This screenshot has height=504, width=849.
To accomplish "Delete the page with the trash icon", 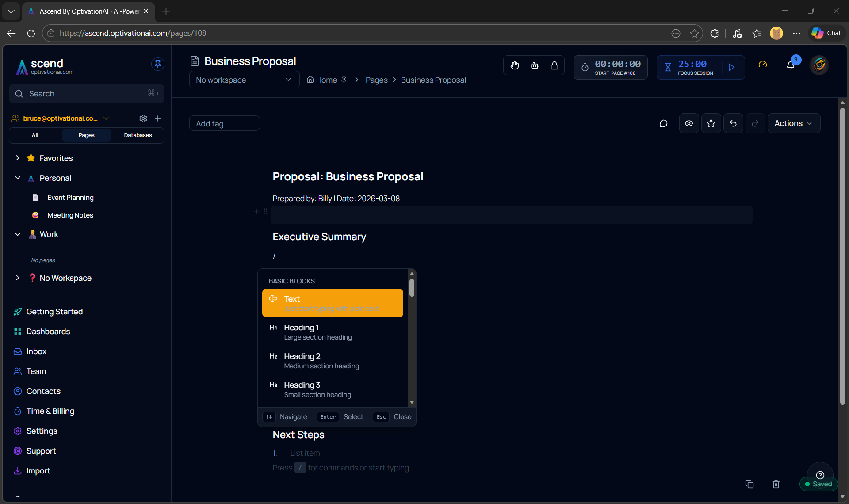I will 776,484.
